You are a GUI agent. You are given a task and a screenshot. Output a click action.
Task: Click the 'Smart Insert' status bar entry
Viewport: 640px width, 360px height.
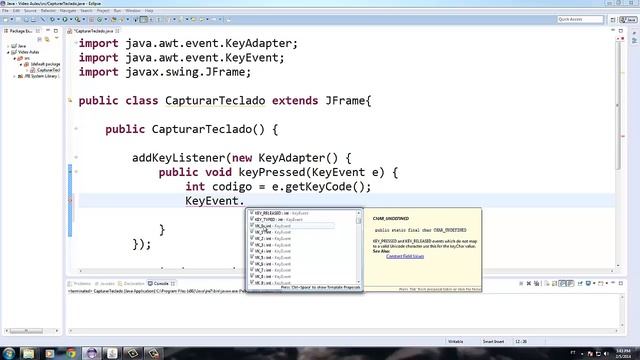493,342
